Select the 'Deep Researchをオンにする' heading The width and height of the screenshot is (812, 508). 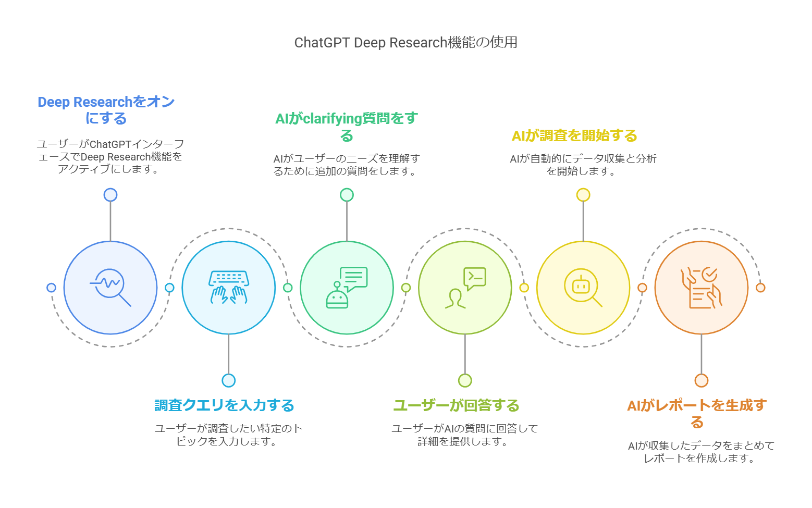106,110
